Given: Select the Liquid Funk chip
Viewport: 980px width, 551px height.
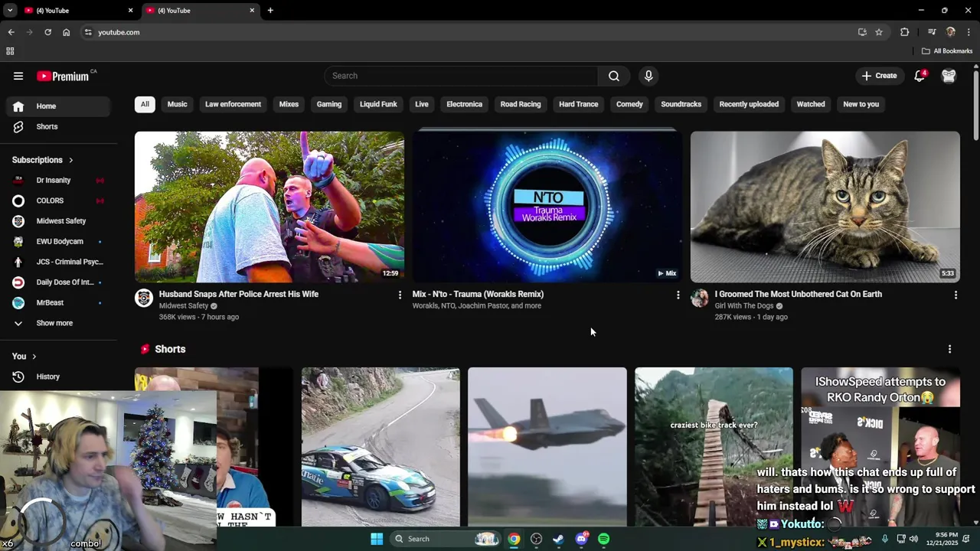Looking at the screenshot, I should [378, 104].
